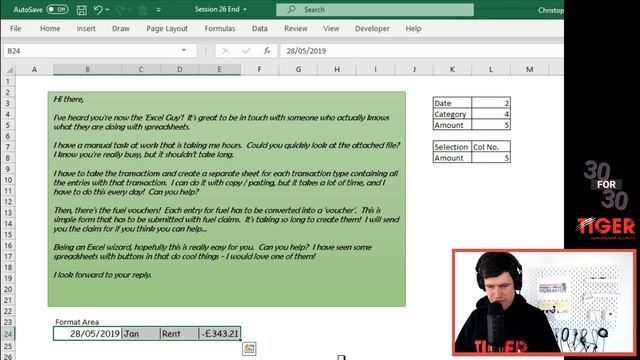
Task: Click in the formula bar showing 28/05/2019
Action: point(422,51)
